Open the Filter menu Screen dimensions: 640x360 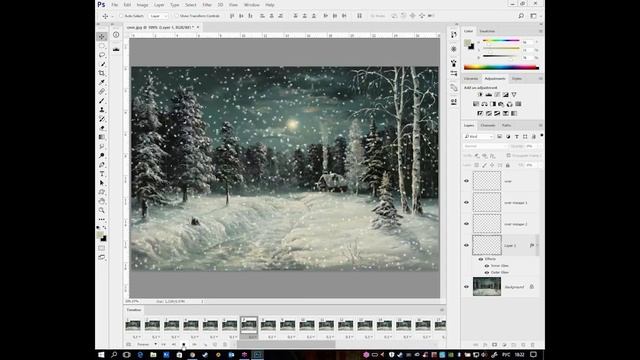[x=207, y=5]
